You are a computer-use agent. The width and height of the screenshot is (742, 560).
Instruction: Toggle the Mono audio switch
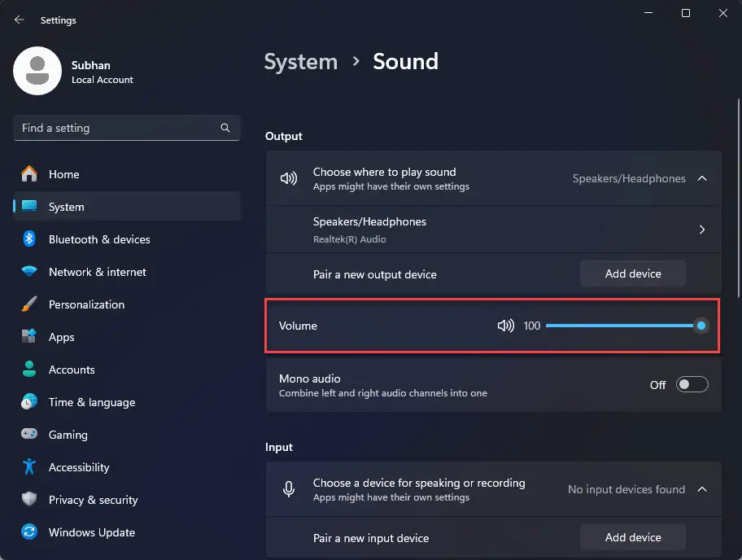[x=692, y=384]
